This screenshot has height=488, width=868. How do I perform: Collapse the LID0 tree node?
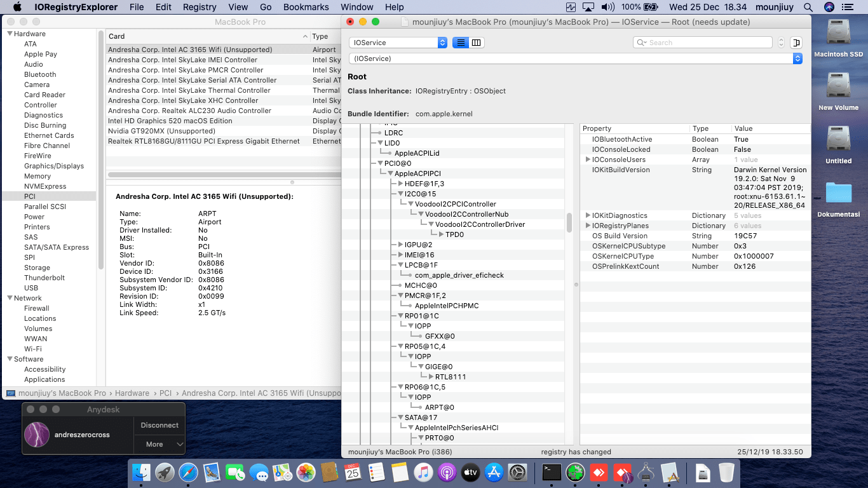click(380, 143)
